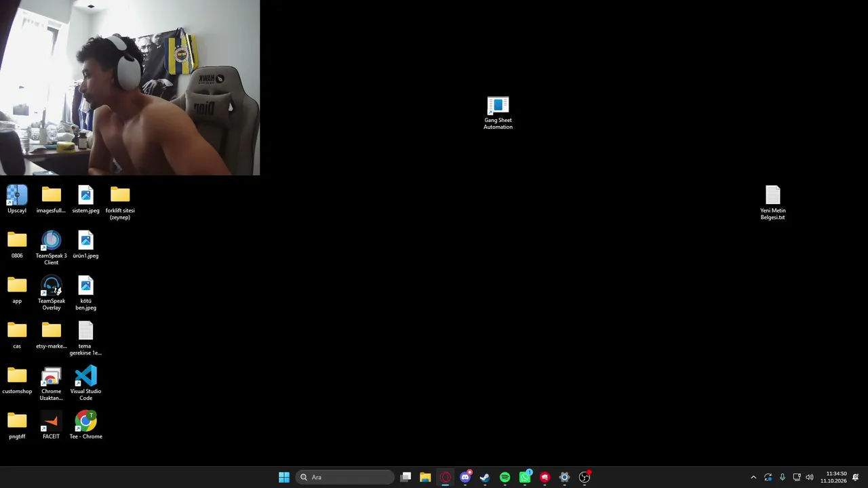The image size is (868, 488).
Task: Open the volume control in tray
Action: (x=809, y=477)
